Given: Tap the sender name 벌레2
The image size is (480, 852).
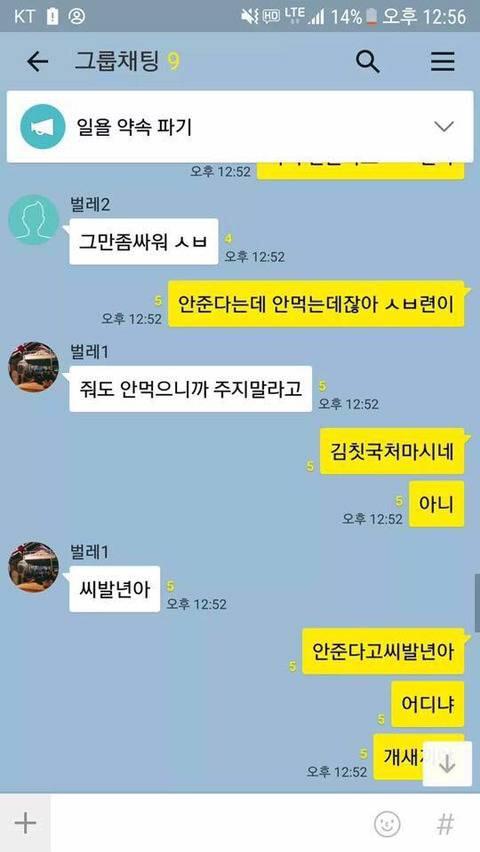Looking at the screenshot, I should pyautogui.click(x=91, y=205).
